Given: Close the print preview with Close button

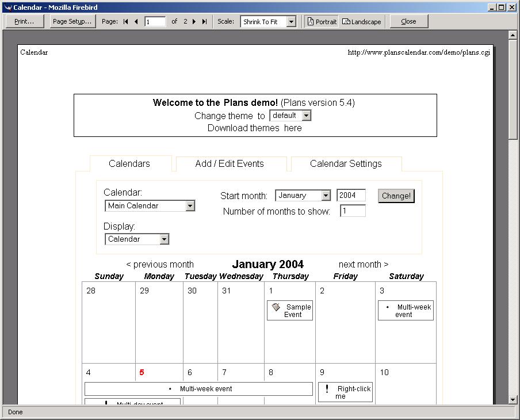Looking at the screenshot, I should click(x=408, y=21).
